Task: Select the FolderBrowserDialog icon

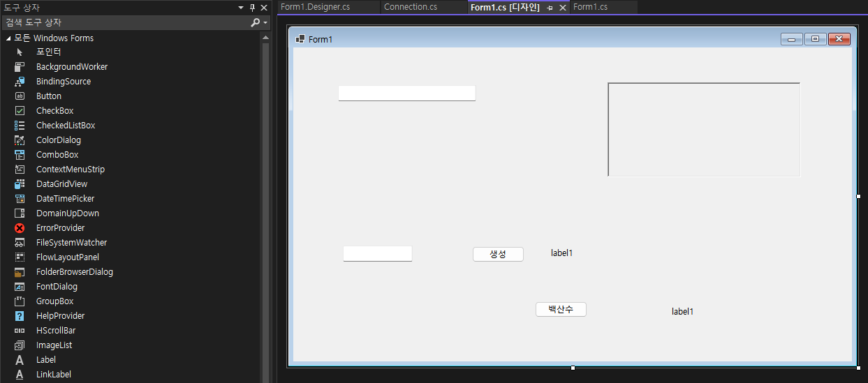Action: [20, 272]
